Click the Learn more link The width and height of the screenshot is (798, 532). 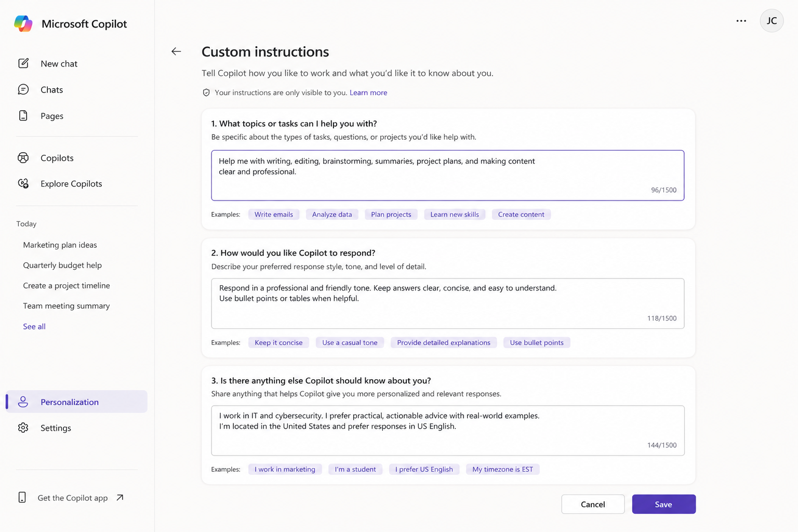368,92
